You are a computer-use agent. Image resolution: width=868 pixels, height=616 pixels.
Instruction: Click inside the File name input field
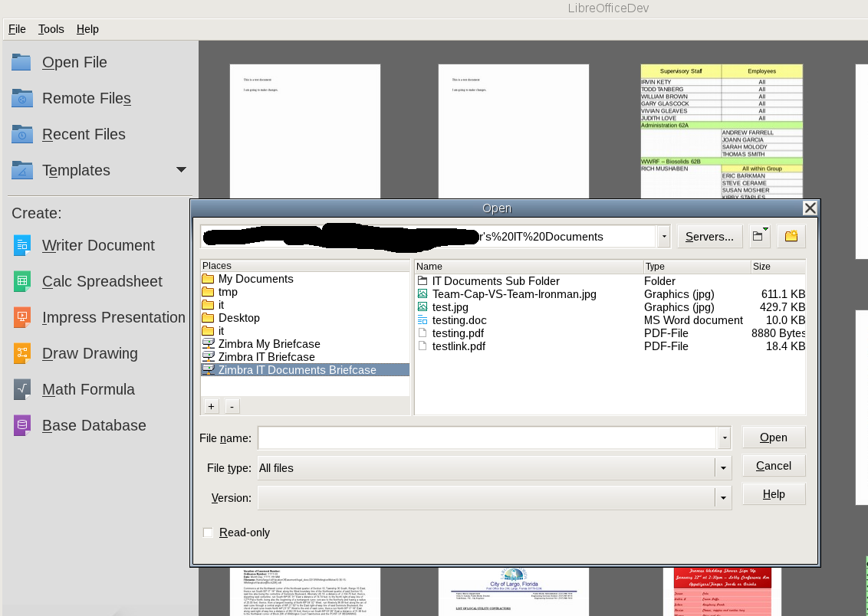tap(487, 438)
